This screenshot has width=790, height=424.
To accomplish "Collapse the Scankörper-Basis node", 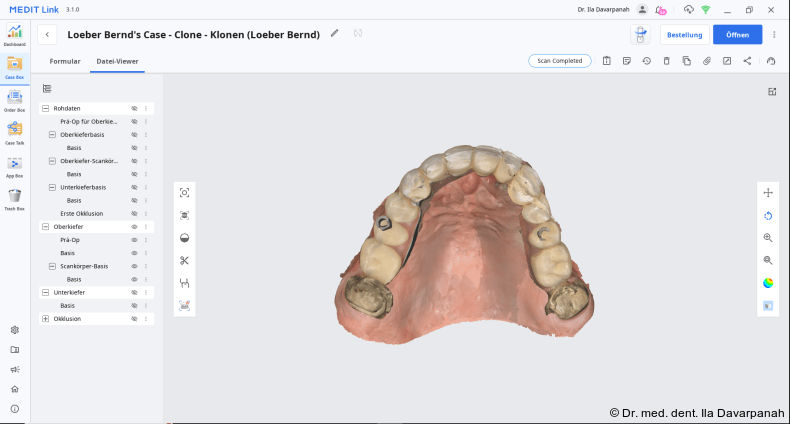I will (52, 266).
